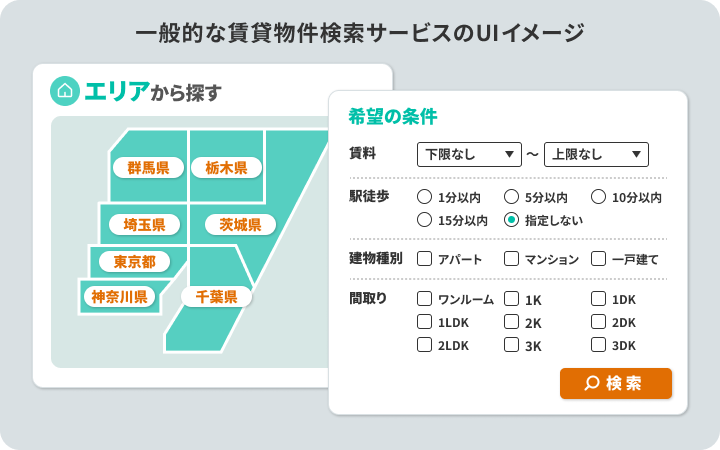
Task: Open the 下限なし rent dropdown
Action: (469, 154)
